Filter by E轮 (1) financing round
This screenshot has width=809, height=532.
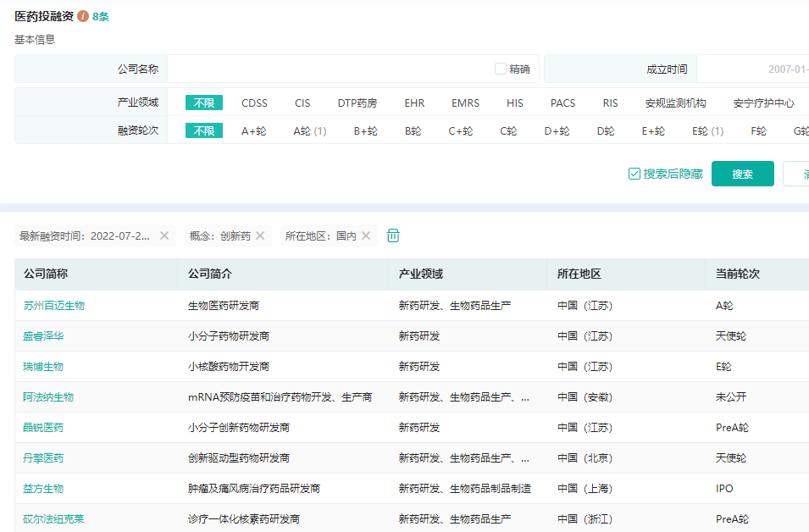[x=707, y=131]
